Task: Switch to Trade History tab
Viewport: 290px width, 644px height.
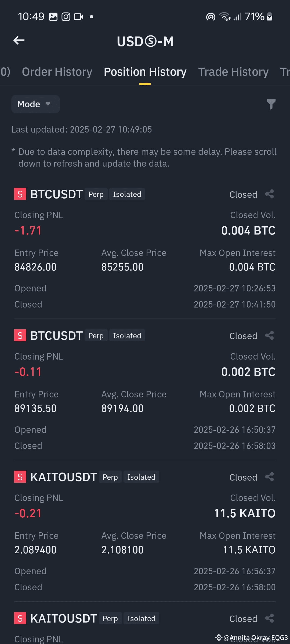Action: pos(233,72)
